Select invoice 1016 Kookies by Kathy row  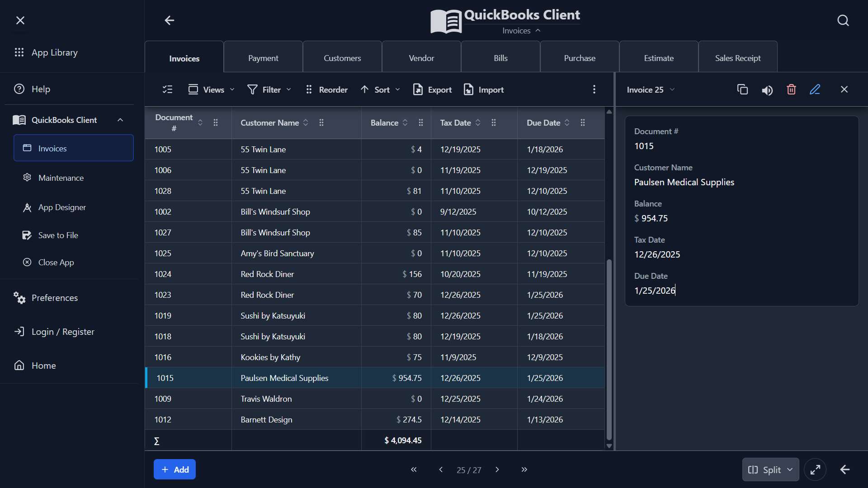tap(375, 357)
